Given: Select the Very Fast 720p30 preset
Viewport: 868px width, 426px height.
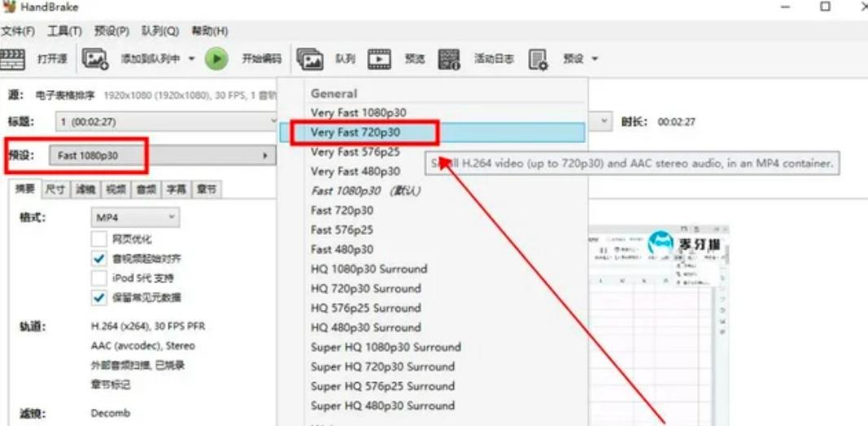Looking at the screenshot, I should pyautogui.click(x=355, y=132).
